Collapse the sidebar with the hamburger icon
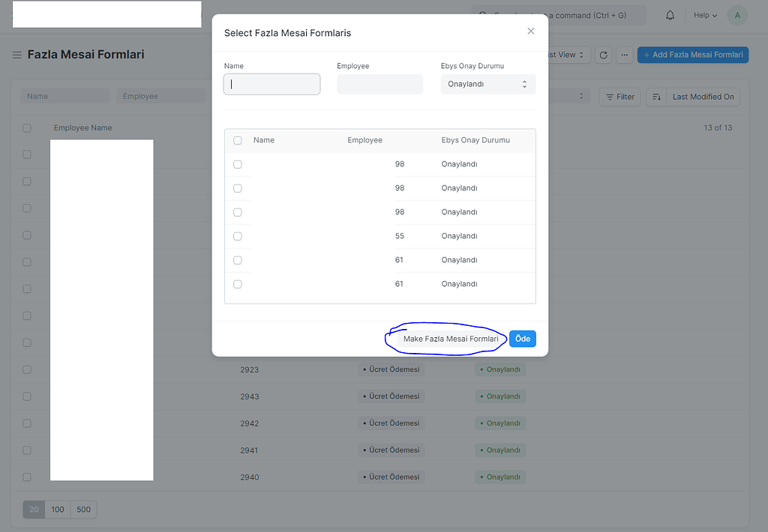 tap(16, 54)
